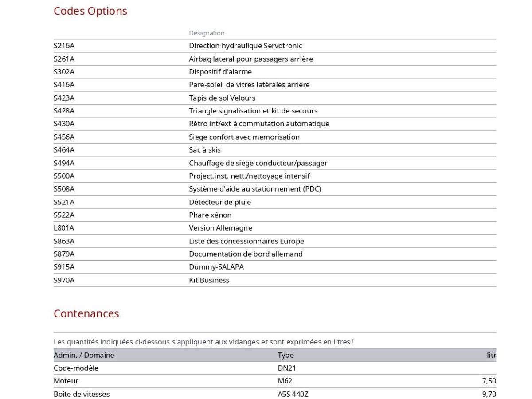Click the Contenances section heading
The image size is (532, 399).
click(x=86, y=313)
